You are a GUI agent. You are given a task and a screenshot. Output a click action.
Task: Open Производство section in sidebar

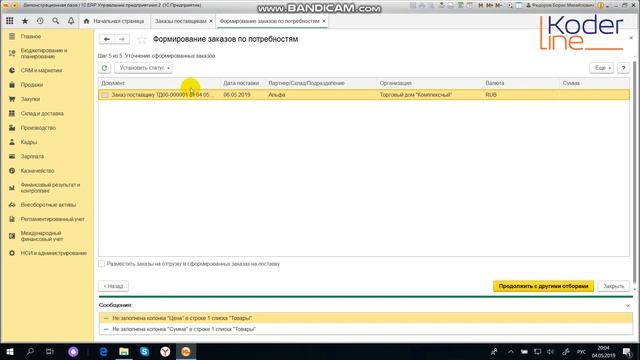coord(38,128)
